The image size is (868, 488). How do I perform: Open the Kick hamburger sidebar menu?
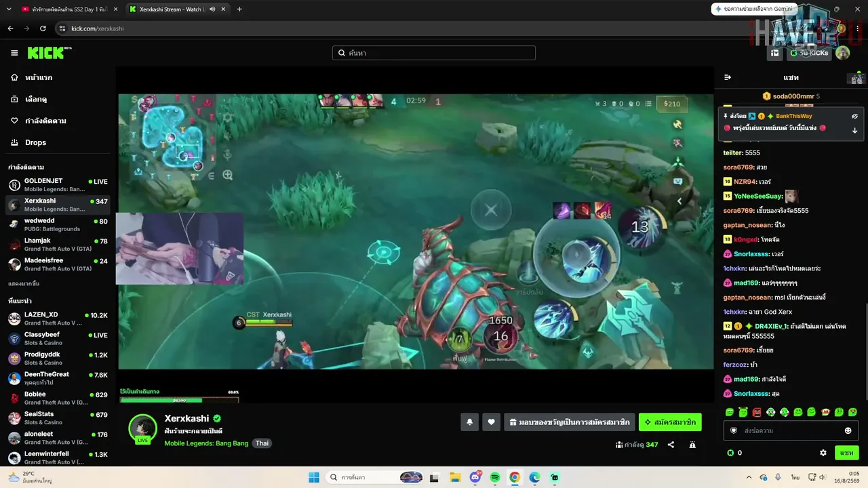point(14,53)
